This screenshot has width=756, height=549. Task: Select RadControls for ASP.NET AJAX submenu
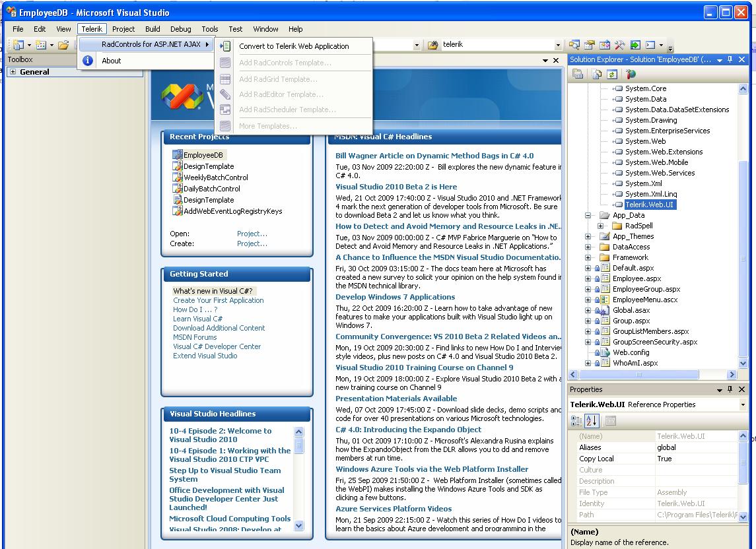click(x=146, y=44)
